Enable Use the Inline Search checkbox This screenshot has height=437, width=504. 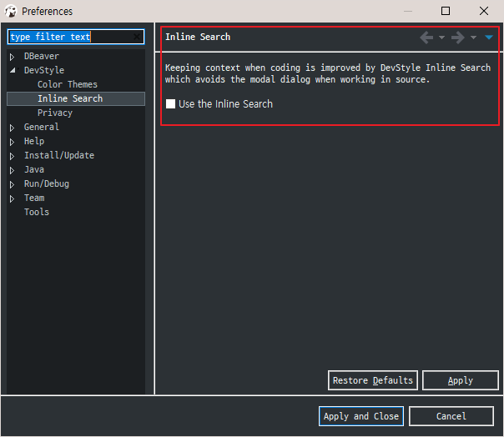tap(170, 103)
